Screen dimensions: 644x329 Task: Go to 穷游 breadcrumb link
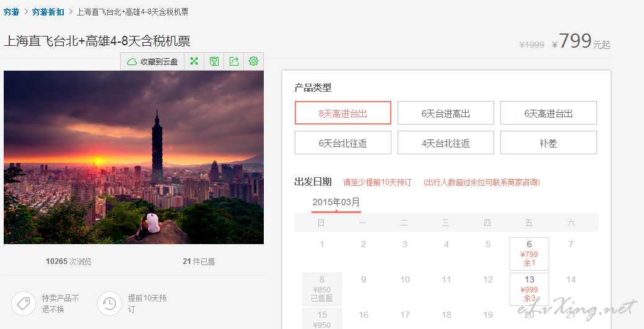tap(12, 12)
